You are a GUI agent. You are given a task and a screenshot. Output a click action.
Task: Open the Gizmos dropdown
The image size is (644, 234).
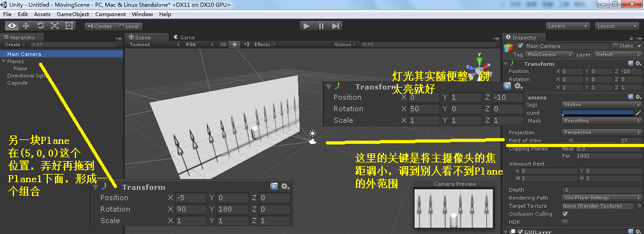point(344,44)
